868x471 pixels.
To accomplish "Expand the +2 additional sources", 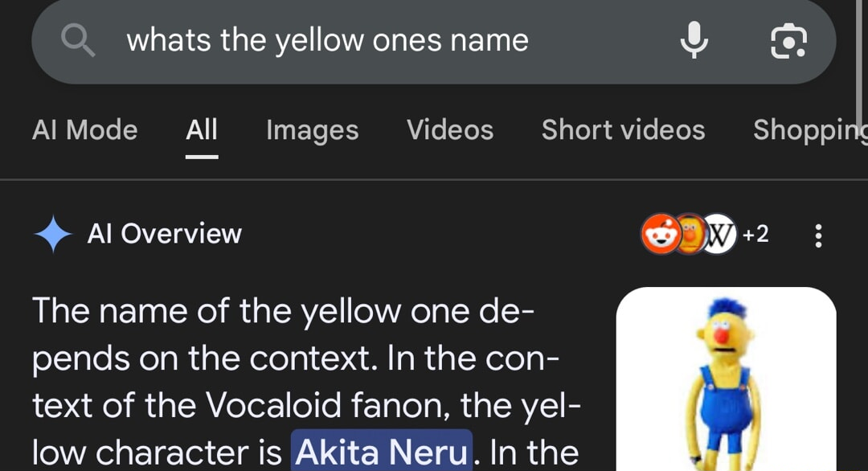I will point(755,234).
